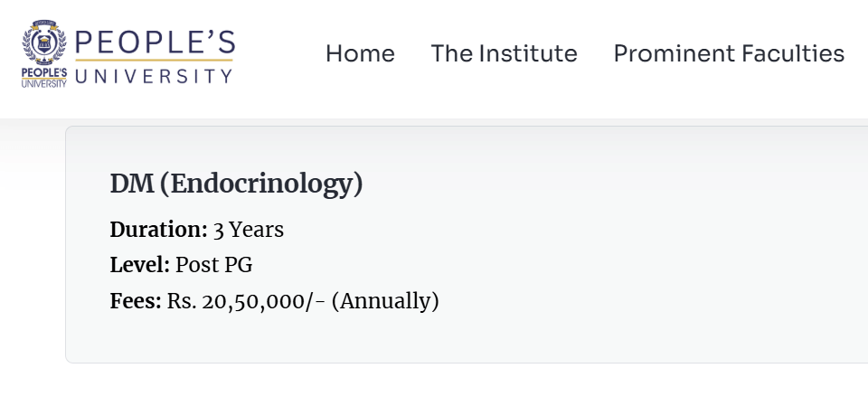868x406 pixels.
Task: Click the DM (Endocrinology) course heading
Action: [x=236, y=184]
